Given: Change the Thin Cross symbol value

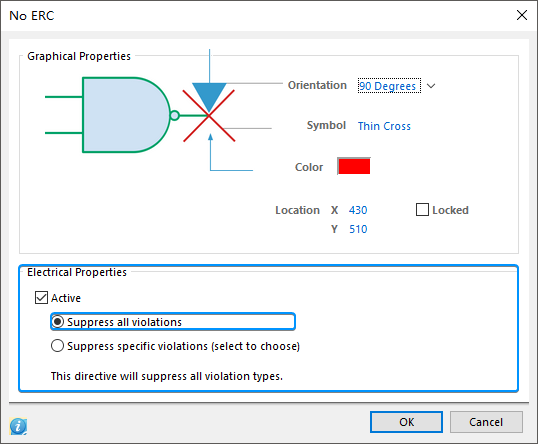Looking at the screenshot, I should pyautogui.click(x=384, y=126).
